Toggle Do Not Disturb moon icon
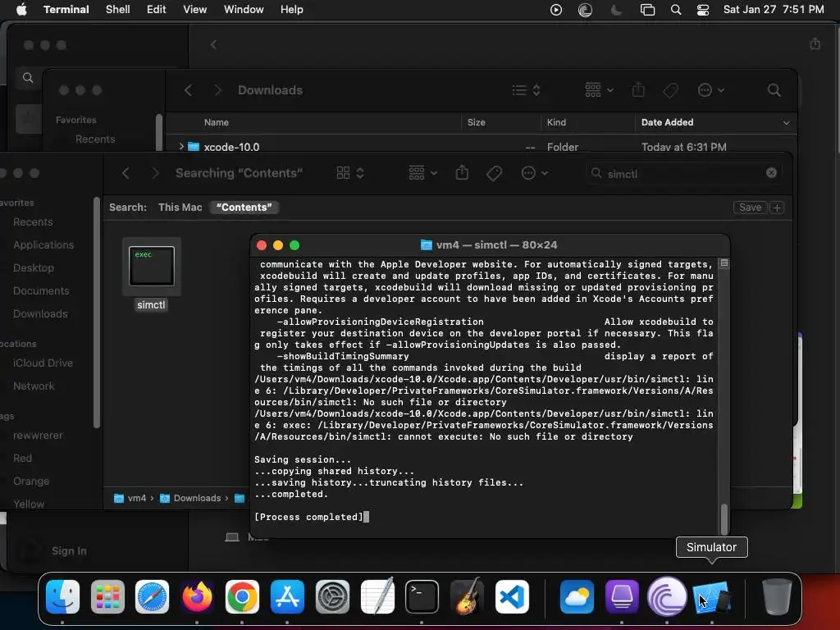 617,10
